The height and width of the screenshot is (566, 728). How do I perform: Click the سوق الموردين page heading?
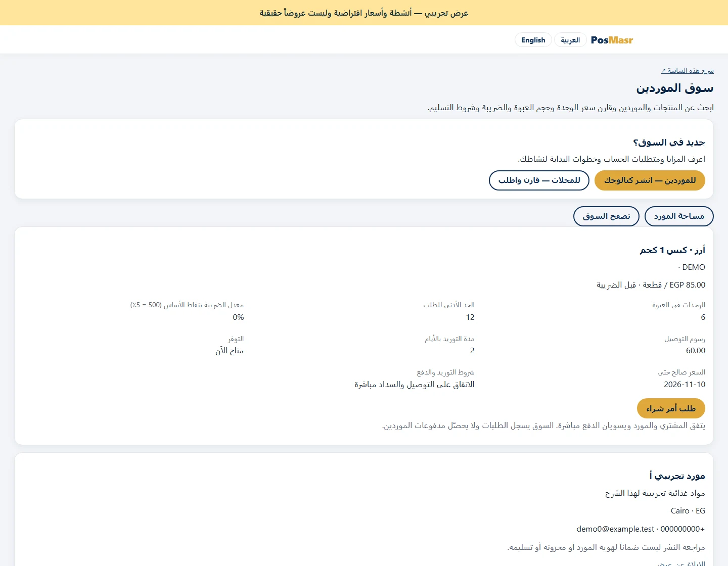[675, 88]
